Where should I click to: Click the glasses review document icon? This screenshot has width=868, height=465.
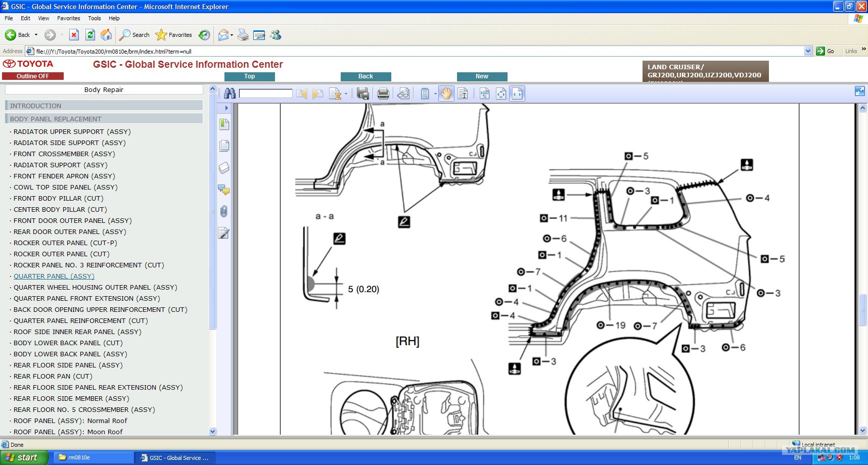tap(403, 94)
